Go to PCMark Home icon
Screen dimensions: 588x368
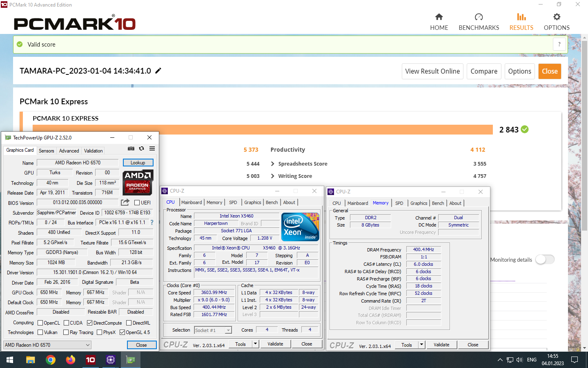(x=439, y=17)
